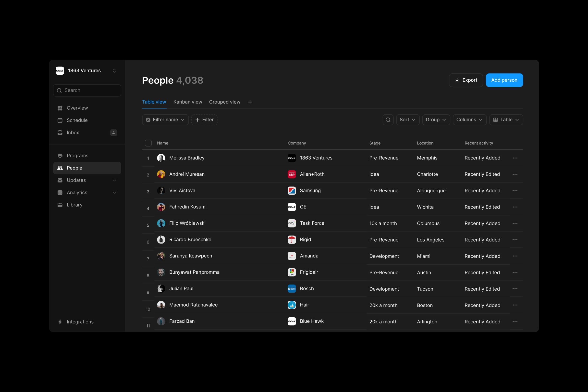This screenshot has width=588, height=392.
Task: Switch to the Kanban view tab
Action: 187,102
